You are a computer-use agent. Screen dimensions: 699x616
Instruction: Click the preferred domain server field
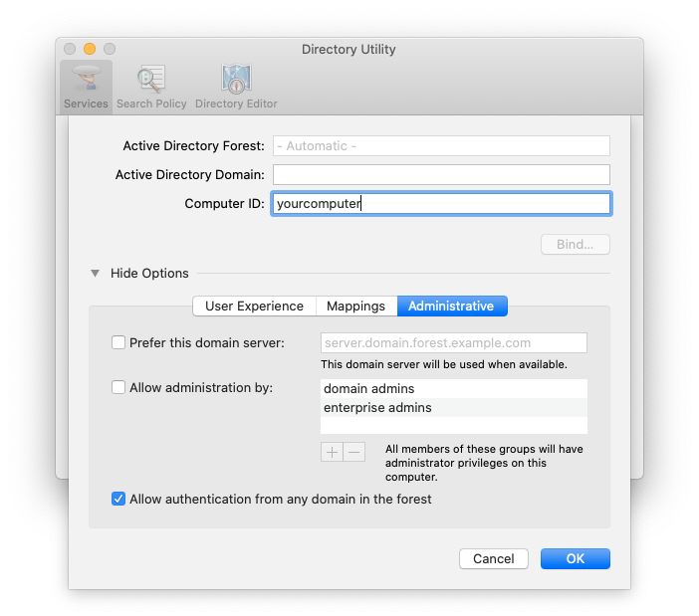[x=454, y=342]
